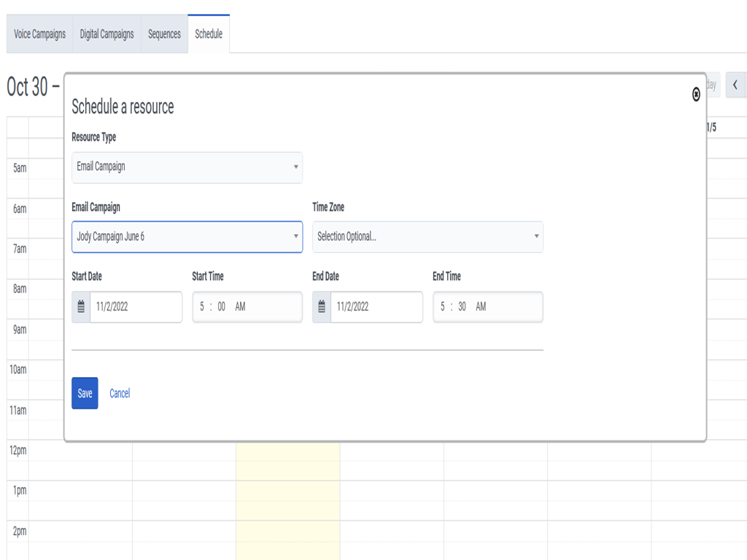
Task: Click the highlighted calendar cell at 1pm
Action: tap(287, 491)
